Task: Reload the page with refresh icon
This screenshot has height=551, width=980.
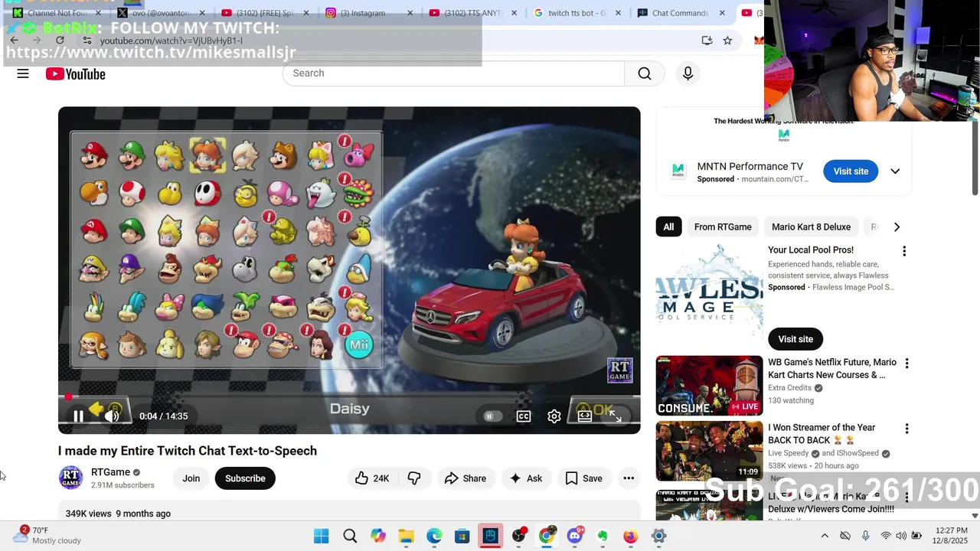Action: pyautogui.click(x=60, y=41)
